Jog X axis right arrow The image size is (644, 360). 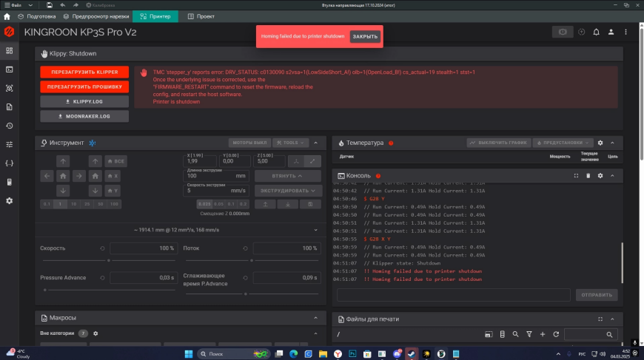click(79, 176)
